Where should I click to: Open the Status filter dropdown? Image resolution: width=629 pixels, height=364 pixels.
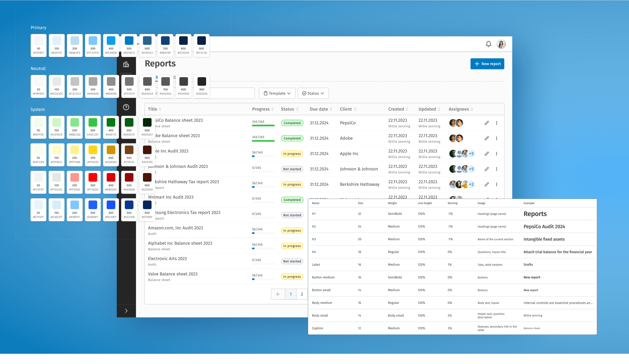pyautogui.click(x=313, y=93)
